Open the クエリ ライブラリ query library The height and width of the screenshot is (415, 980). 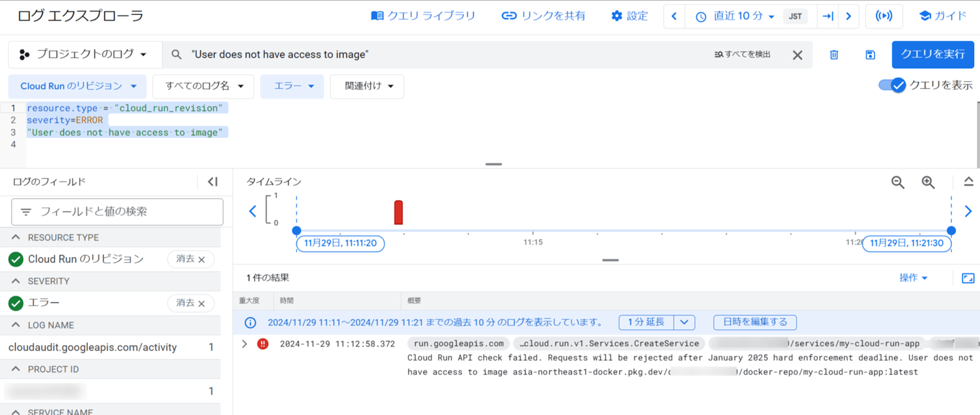pos(423,16)
